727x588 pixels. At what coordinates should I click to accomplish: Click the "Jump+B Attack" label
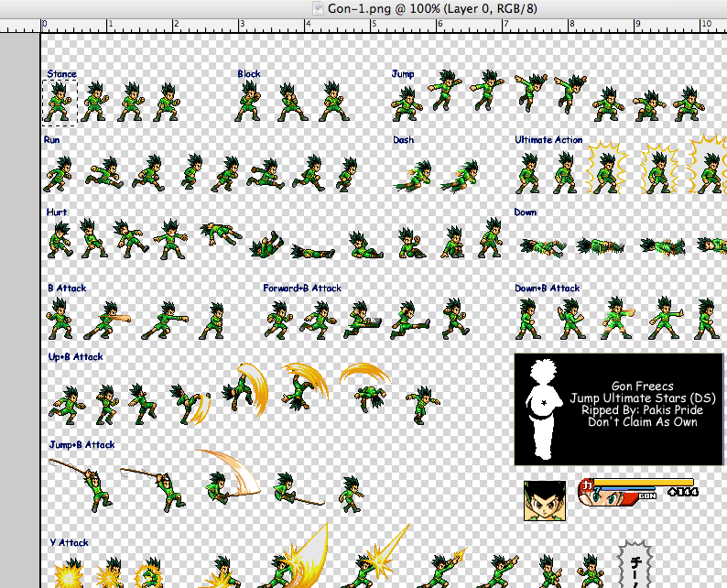[81, 445]
